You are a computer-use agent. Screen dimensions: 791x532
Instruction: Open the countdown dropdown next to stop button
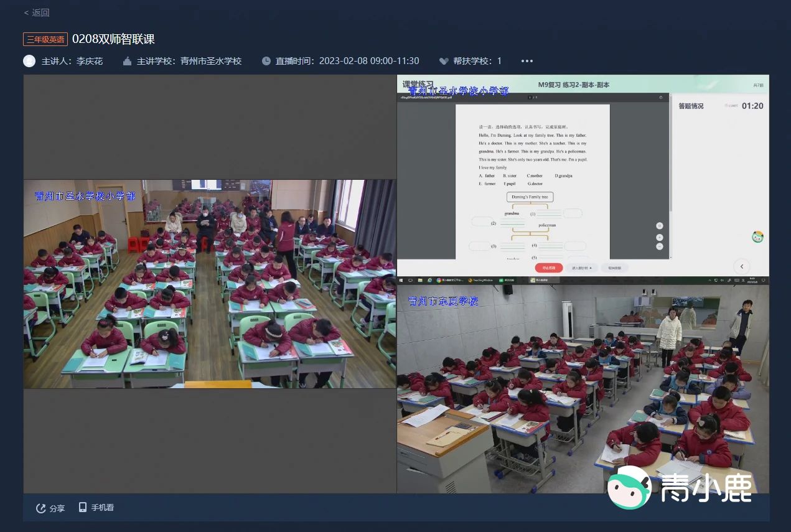[x=581, y=268]
